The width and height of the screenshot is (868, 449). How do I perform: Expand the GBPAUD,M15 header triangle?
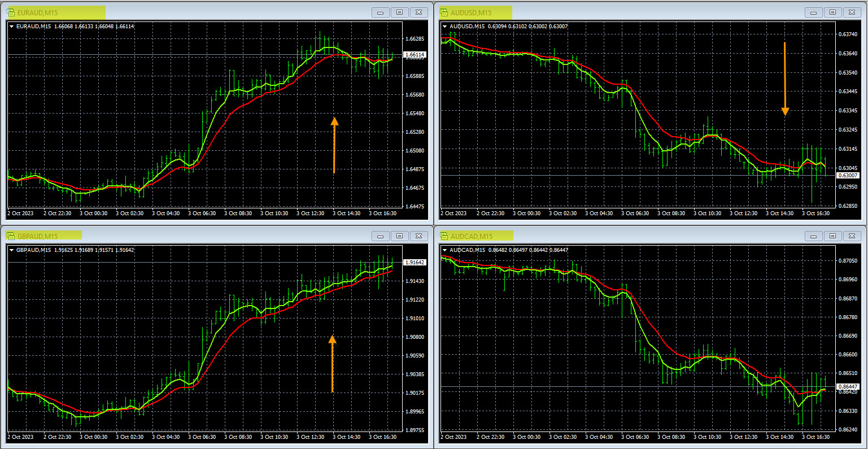pos(12,250)
